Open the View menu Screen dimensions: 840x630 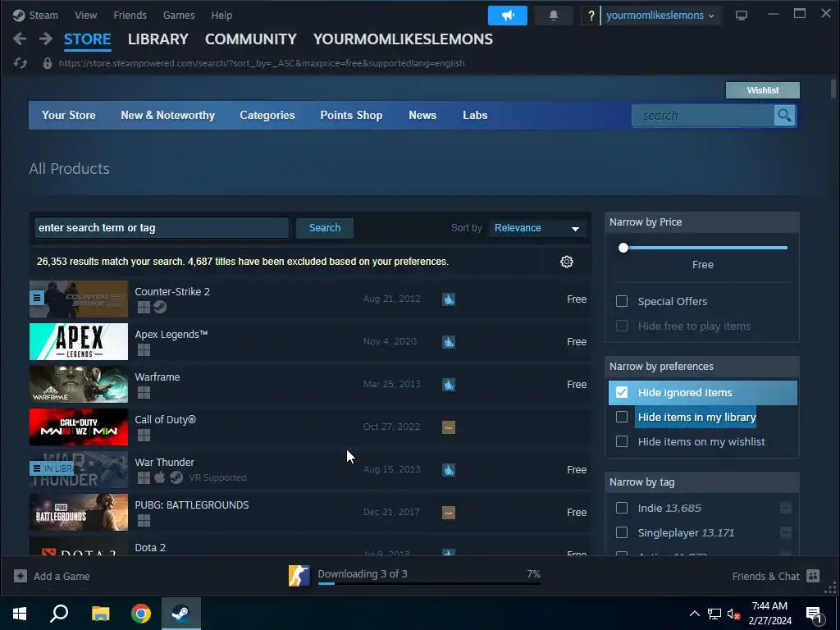pos(85,16)
